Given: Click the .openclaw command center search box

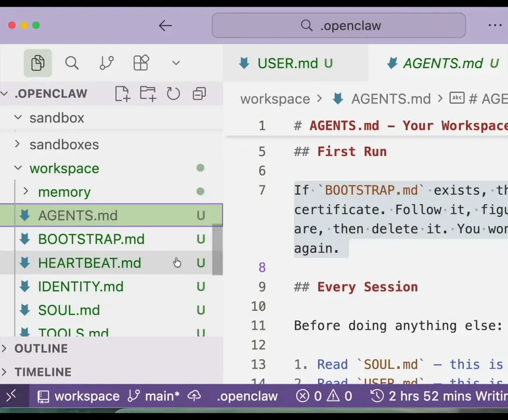Looking at the screenshot, I should 339,26.
